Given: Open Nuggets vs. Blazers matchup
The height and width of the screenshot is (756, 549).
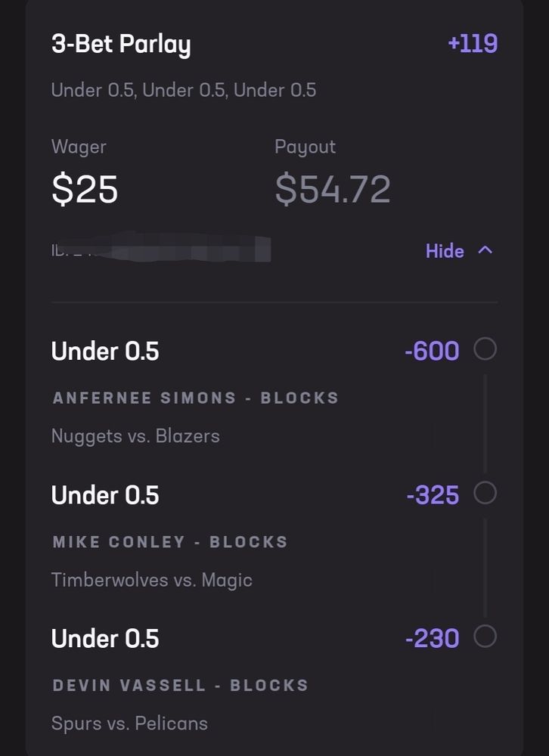Looking at the screenshot, I should point(135,436).
